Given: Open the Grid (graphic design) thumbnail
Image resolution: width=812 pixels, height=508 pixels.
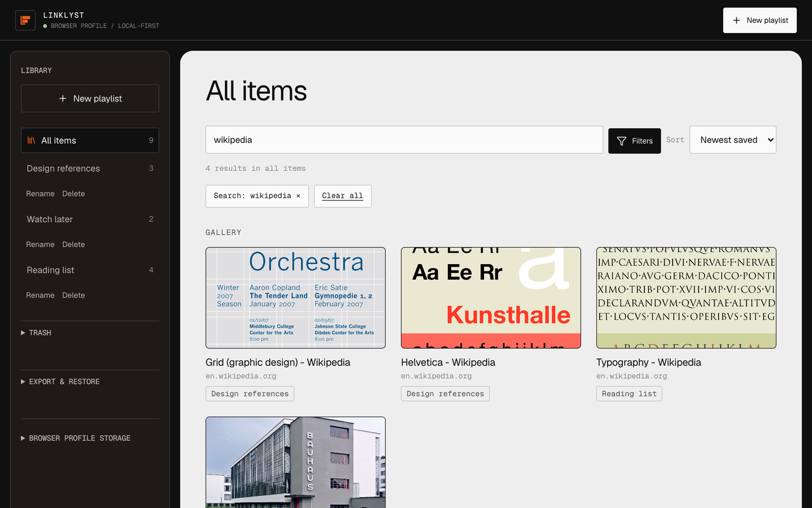Looking at the screenshot, I should pos(296,298).
